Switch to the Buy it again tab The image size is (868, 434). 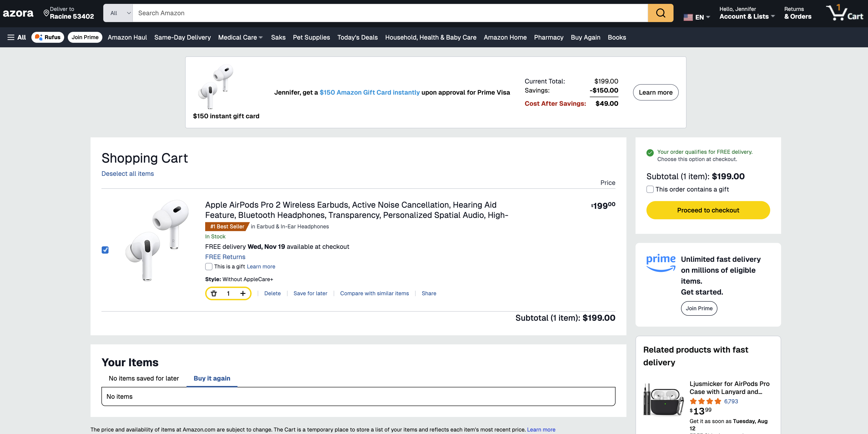212,378
